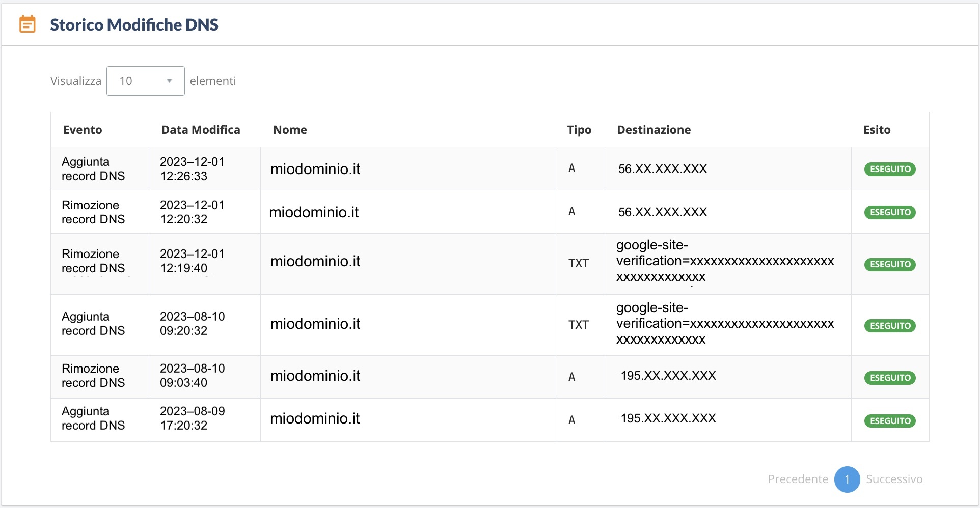Click the Destinazione column header

coord(654,130)
